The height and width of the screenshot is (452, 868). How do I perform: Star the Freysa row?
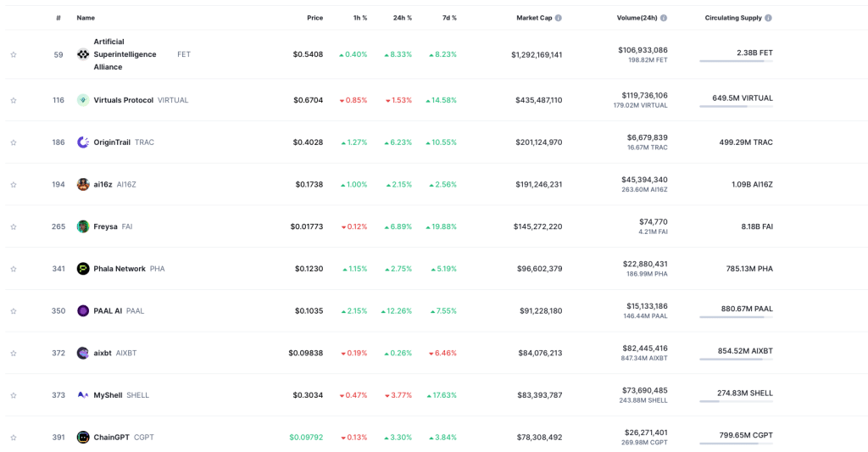(x=14, y=226)
